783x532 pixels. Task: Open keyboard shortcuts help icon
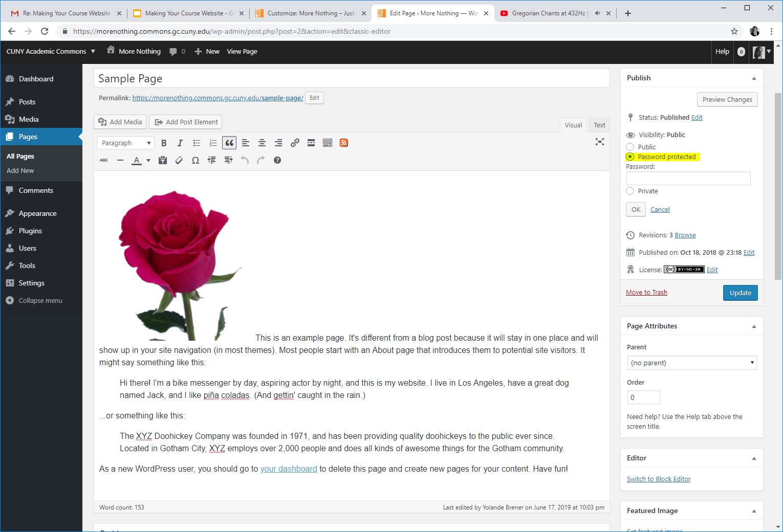pos(277,161)
